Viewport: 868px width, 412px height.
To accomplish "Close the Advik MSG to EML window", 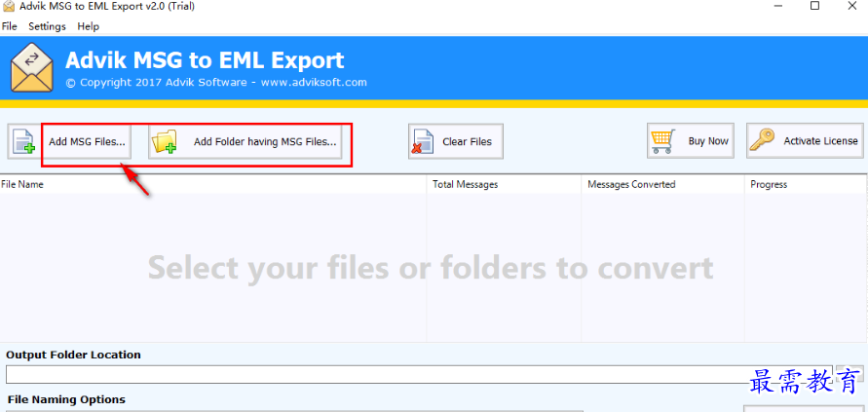I will pos(852,6).
